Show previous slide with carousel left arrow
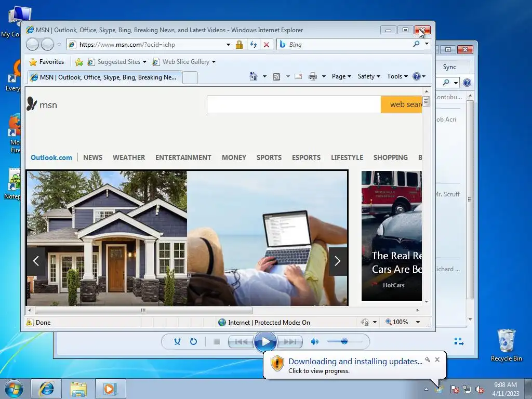Image resolution: width=532 pixels, height=399 pixels. click(36, 261)
